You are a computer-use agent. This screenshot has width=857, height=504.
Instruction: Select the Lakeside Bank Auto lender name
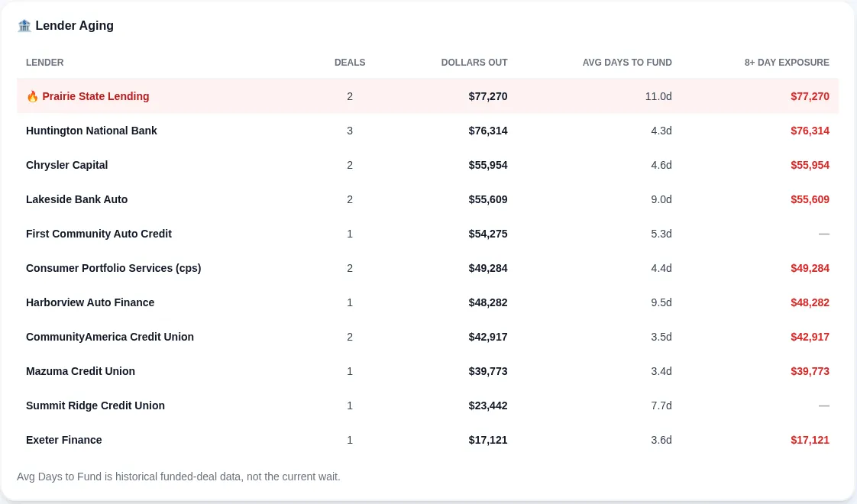click(x=76, y=199)
